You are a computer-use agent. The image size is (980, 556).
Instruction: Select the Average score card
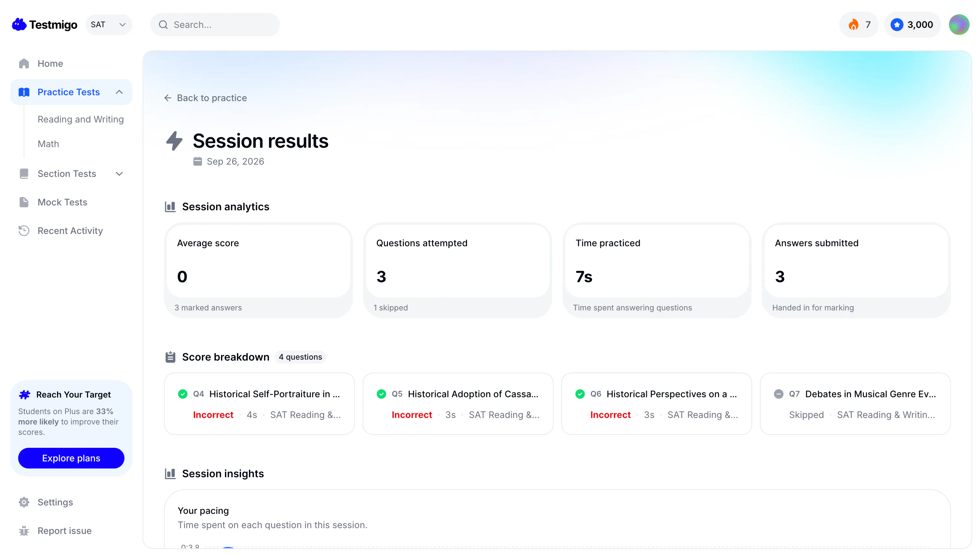coord(258,270)
